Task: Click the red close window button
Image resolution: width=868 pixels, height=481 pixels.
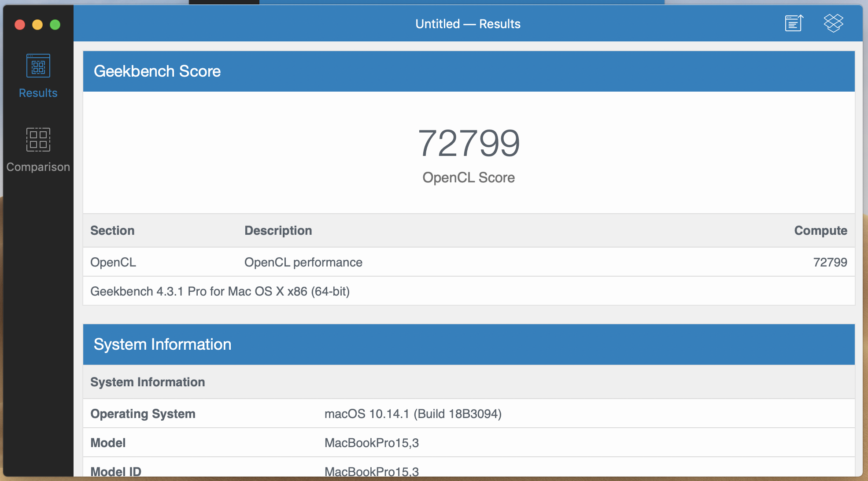Action: [x=20, y=25]
